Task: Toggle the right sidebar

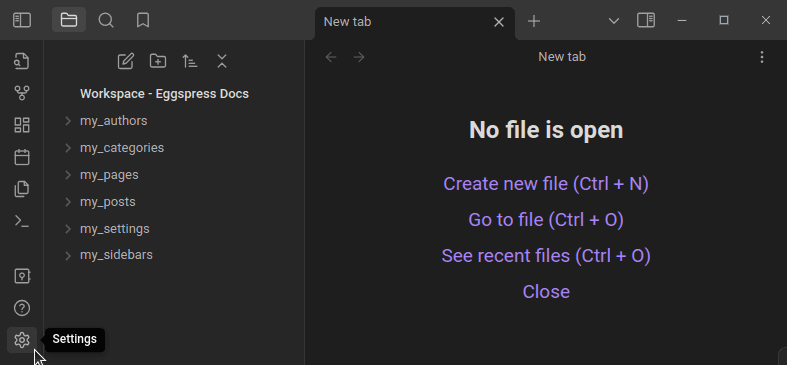Action: coord(646,20)
